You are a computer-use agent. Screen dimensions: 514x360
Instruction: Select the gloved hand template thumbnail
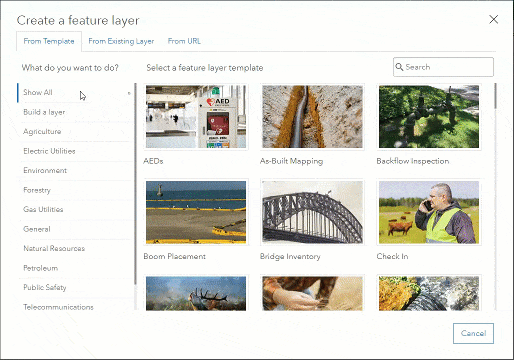(x=312, y=293)
